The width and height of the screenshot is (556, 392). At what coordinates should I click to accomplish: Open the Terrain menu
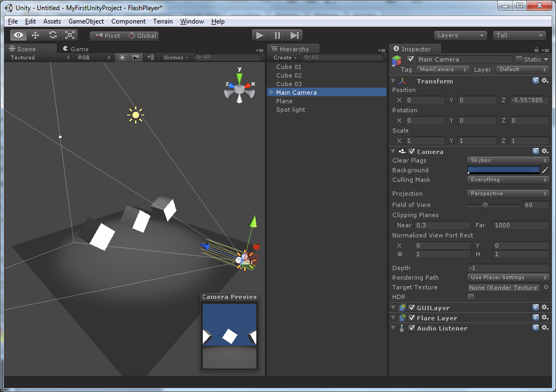click(x=163, y=21)
